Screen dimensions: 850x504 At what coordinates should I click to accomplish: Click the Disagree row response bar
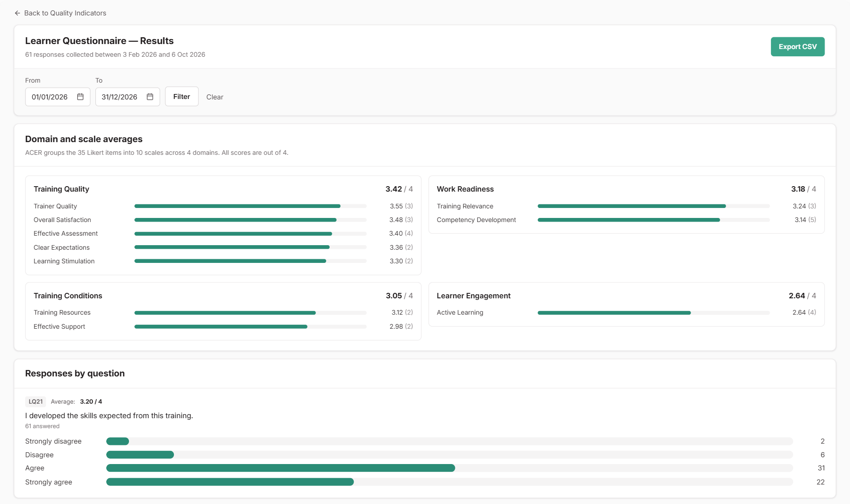pyautogui.click(x=450, y=455)
